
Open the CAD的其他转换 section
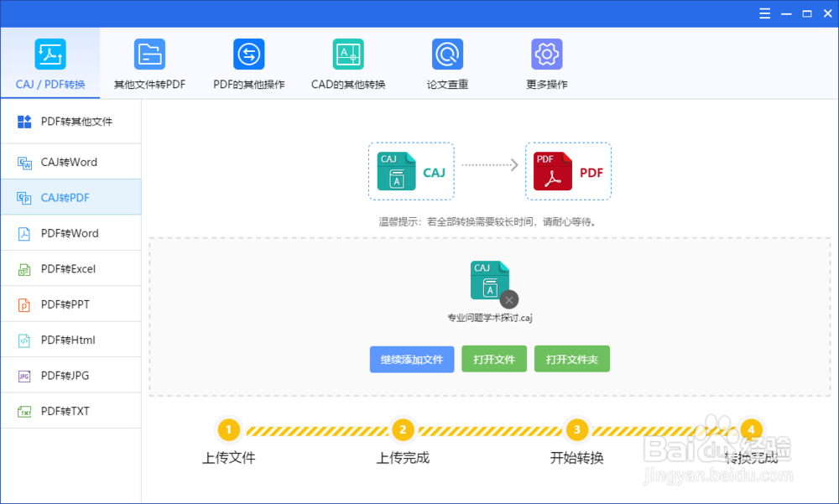tap(348, 63)
